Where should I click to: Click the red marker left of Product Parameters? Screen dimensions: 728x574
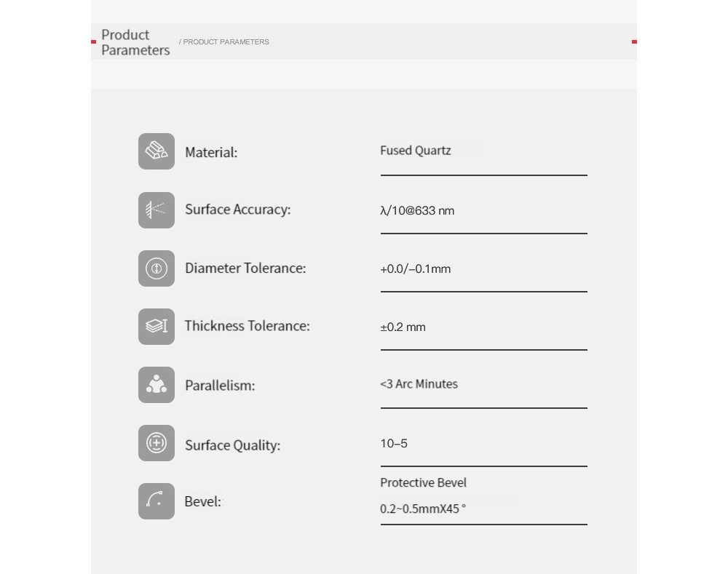(93, 41)
